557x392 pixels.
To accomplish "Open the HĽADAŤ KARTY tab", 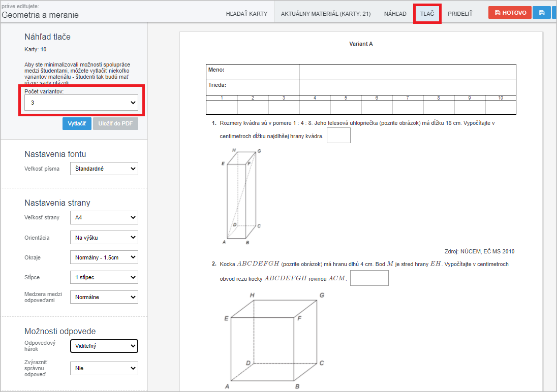I will click(x=246, y=14).
